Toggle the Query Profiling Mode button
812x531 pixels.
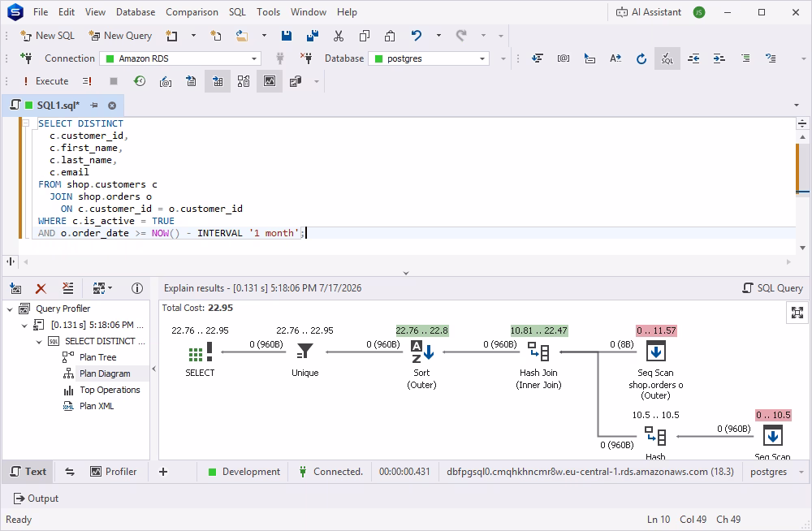pyautogui.click(x=270, y=81)
